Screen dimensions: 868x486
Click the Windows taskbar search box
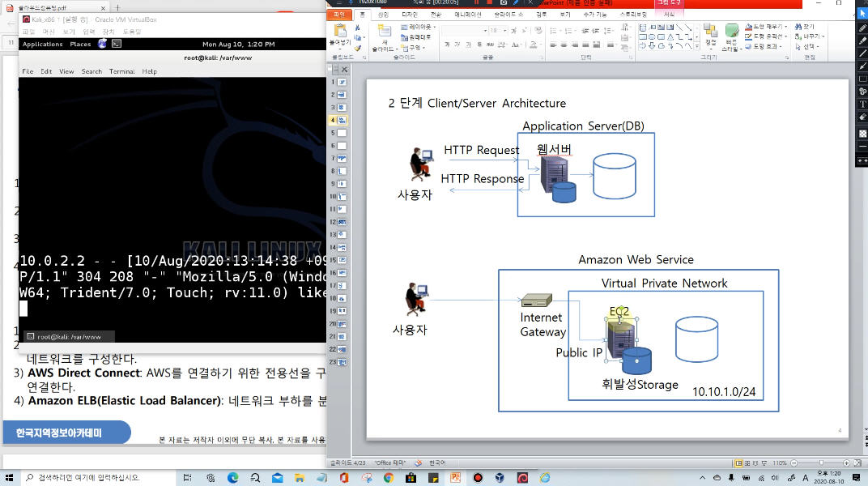tap(97, 478)
